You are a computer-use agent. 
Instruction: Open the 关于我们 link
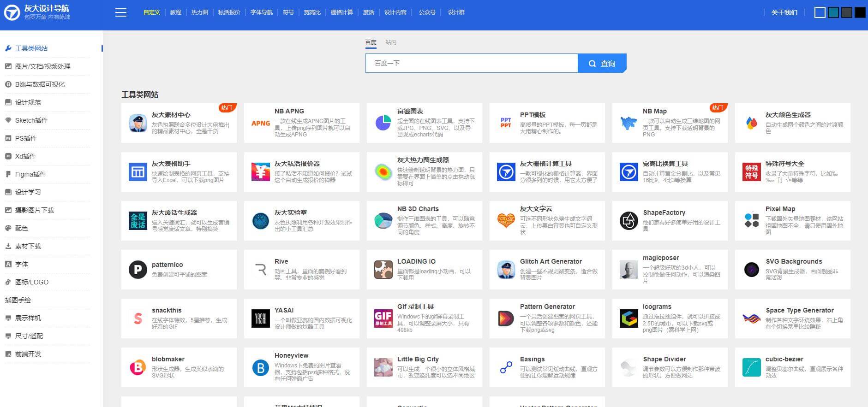784,12
